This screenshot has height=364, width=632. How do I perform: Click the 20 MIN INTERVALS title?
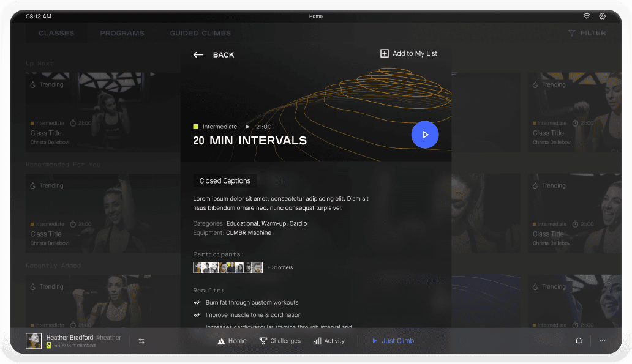coord(250,141)
